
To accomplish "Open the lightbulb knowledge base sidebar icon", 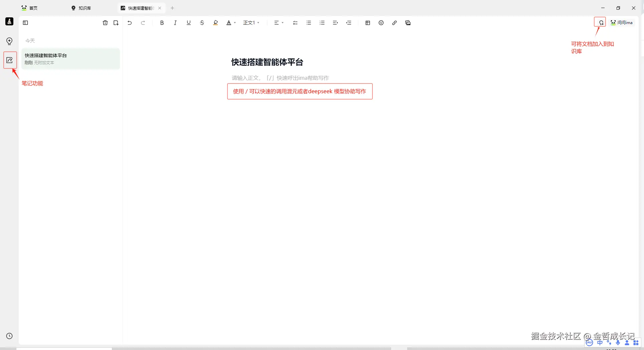I will pyautogui.click(x=9, y=41).
